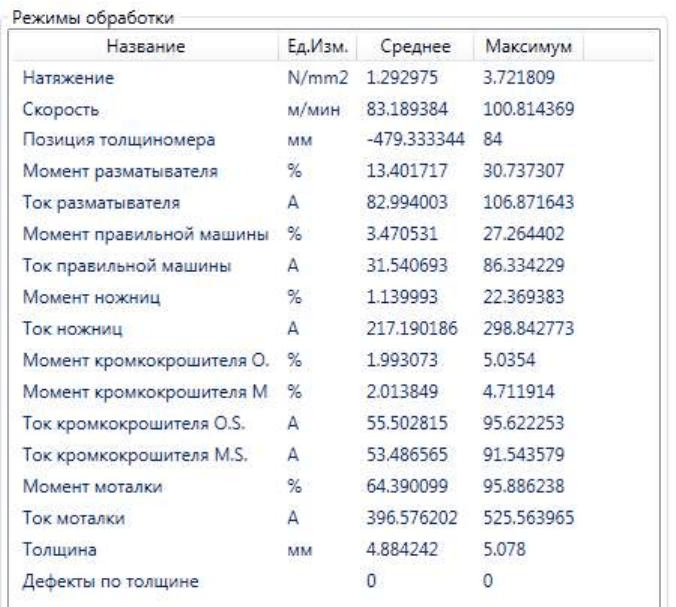Sort by the Название column header
Viewport: 676px width, 607px height.
146,46
